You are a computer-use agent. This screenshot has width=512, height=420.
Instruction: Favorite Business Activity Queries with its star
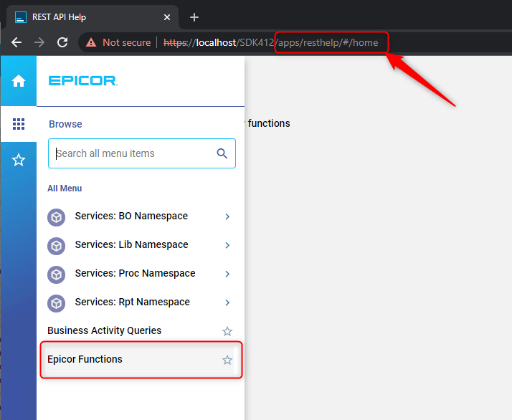pos(227,332)
